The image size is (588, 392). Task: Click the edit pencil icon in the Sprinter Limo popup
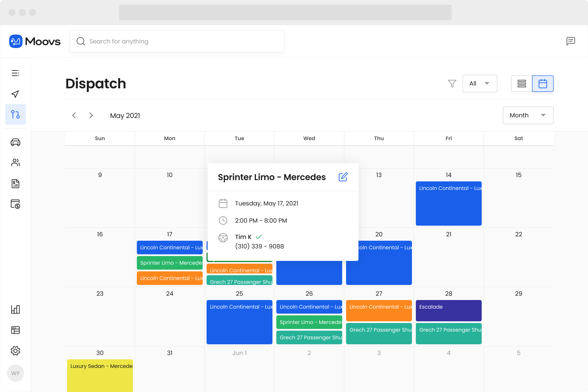pyautogui.click(x=343, y=177)
